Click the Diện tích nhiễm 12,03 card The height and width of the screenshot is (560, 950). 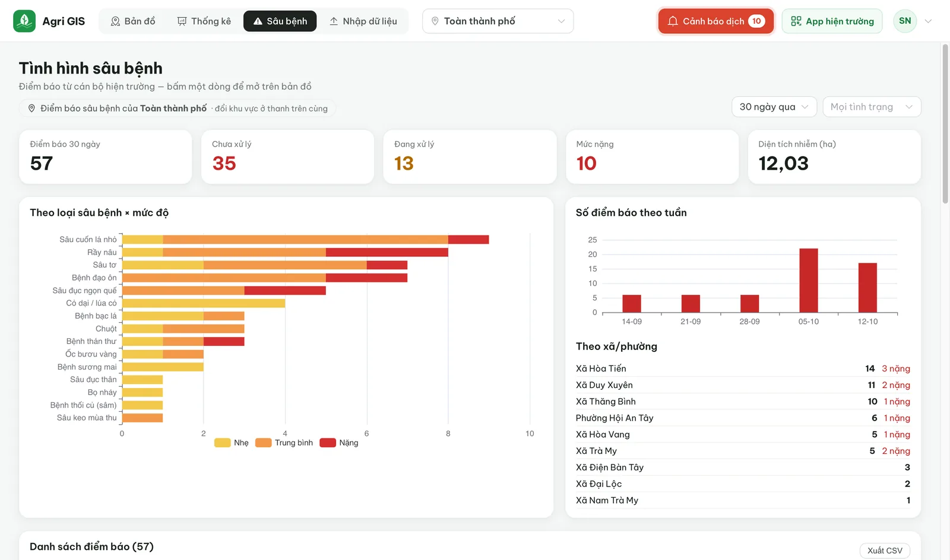[x=834, y=157]
